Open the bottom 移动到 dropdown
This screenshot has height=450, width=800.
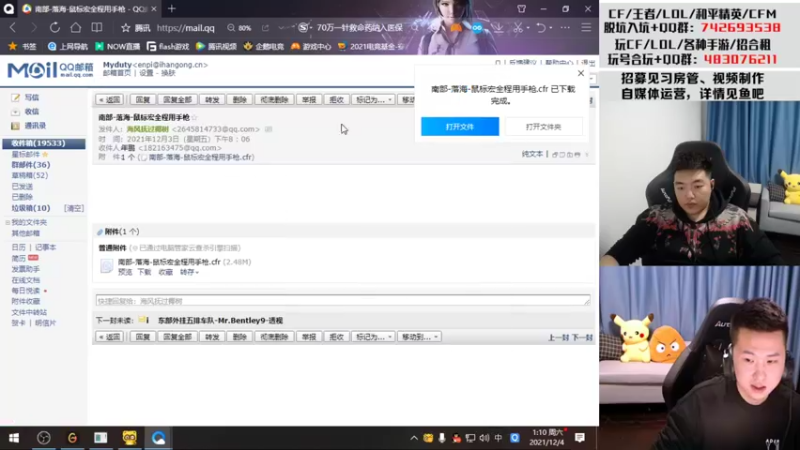point(419,337)
